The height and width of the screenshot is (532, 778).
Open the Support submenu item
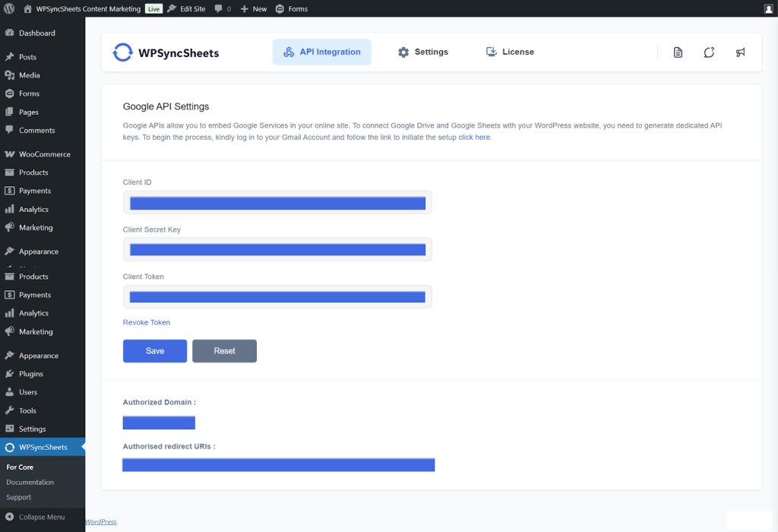click(x=19, y=497)
